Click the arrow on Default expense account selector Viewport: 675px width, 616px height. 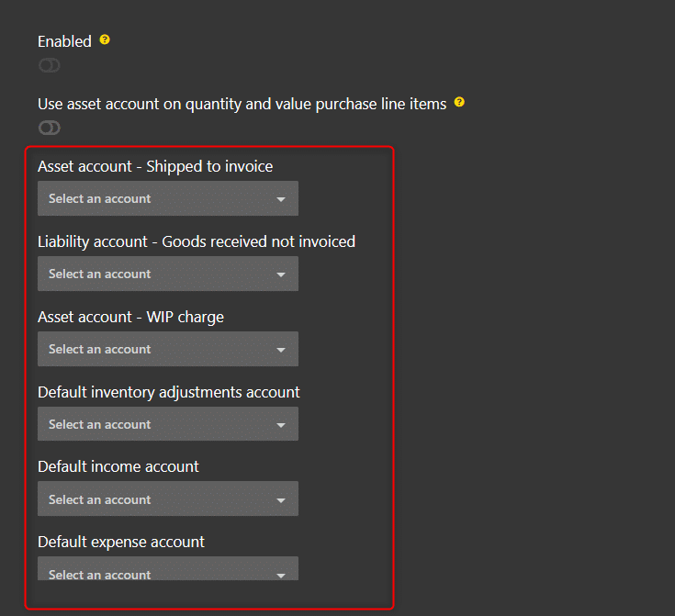click(281, 575)
